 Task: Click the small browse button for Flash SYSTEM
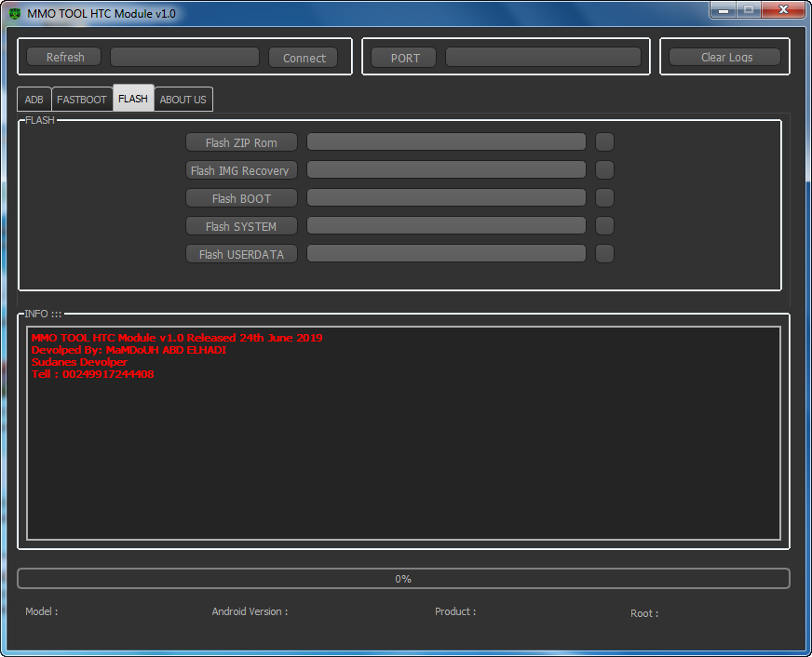[604, 225]
